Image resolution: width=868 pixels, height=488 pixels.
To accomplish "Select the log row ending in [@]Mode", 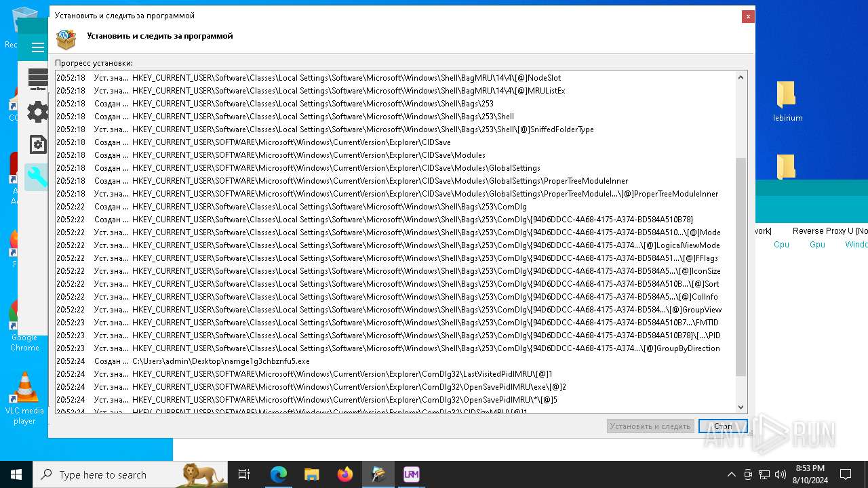I will [x=395, y=232].
